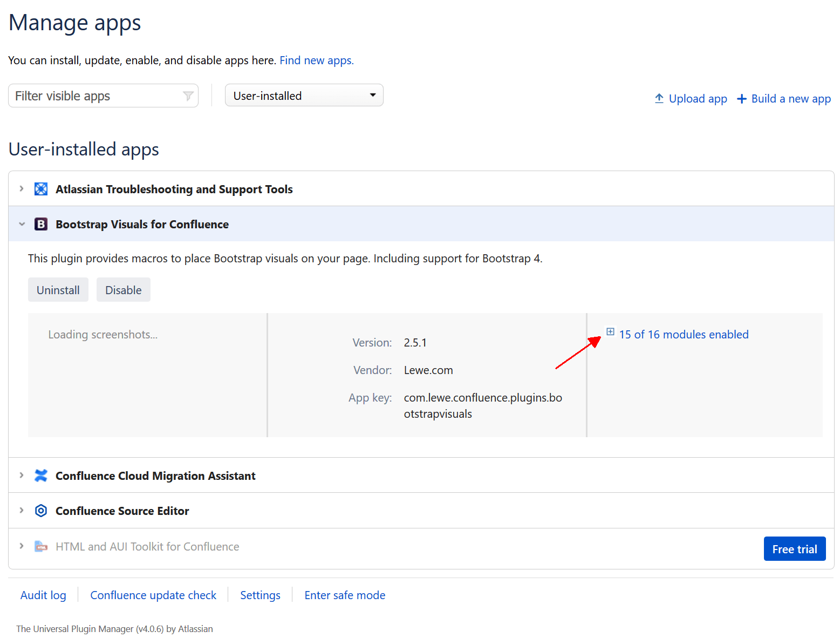Click the Bootstrap Visuals 'B' app icon
The height and width of the screenshot is (638, 840).
click(x=41, y=224)
